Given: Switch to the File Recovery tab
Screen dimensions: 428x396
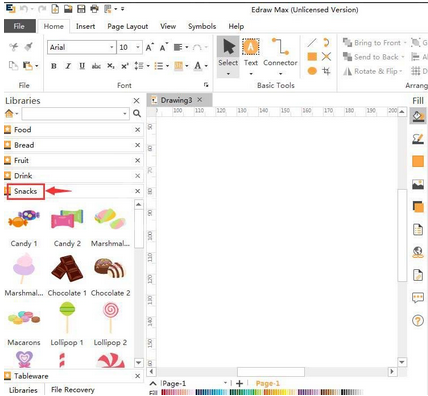Looking at the screenshot, I should (73, 390).
